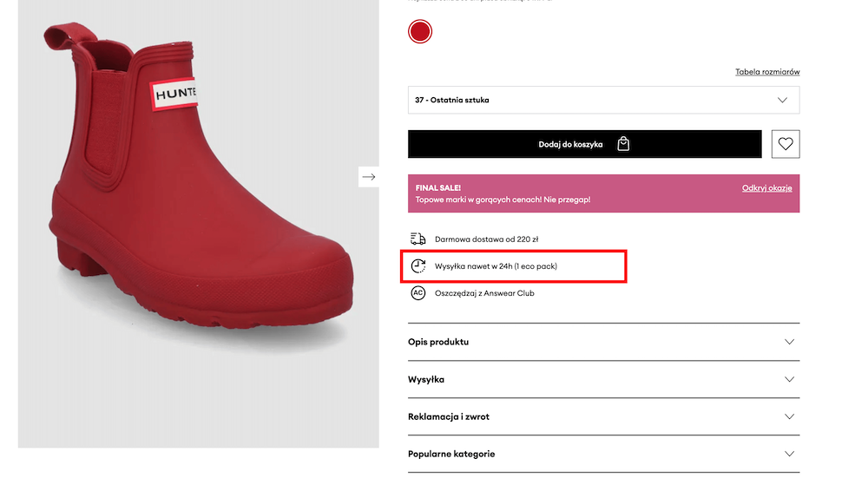868x491 pixels.
Task: Click Wysyłka nawet w 24h text
Action: pos(496,265)
